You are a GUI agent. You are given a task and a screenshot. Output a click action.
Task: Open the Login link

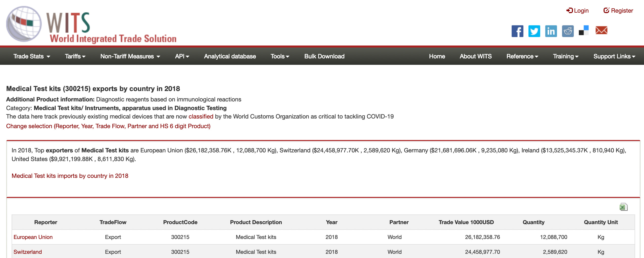click(x=577, y=10)
